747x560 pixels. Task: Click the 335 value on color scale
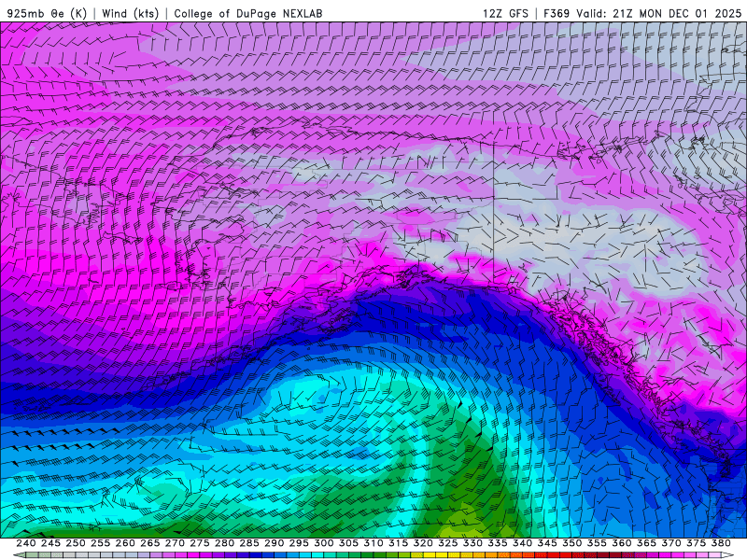pyautogui.click(x=498, y=543)
